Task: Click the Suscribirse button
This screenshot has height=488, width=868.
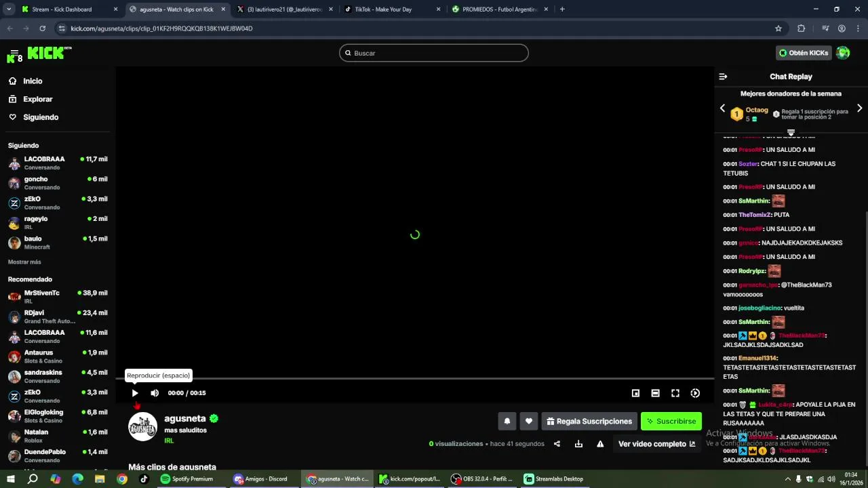Action: coord(671,421)
